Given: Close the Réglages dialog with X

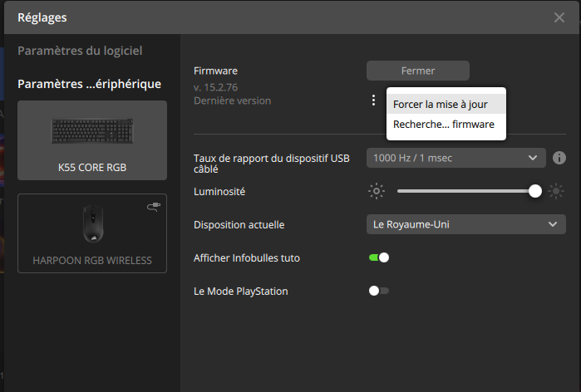Looking at the screenshot, I should click(x=559, y=17).
